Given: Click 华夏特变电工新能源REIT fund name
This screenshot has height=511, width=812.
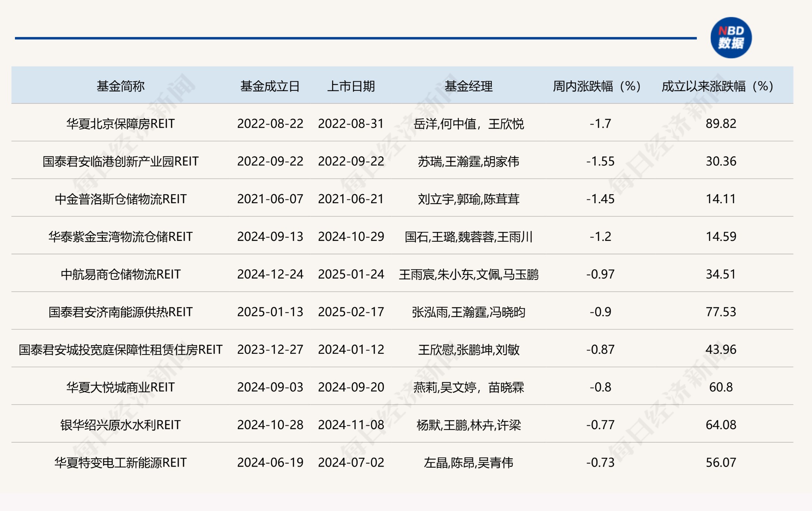Looking at the screenshot, I should point(120,463).
